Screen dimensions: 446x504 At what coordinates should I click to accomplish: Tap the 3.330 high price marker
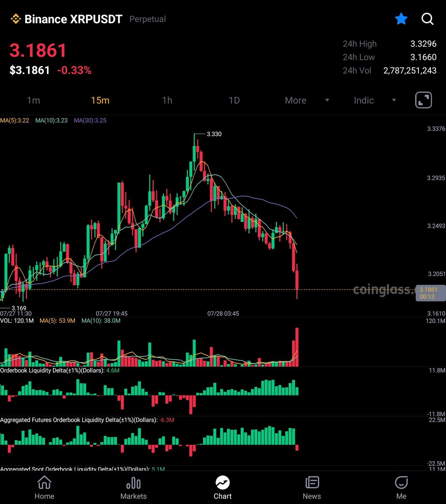214,134
